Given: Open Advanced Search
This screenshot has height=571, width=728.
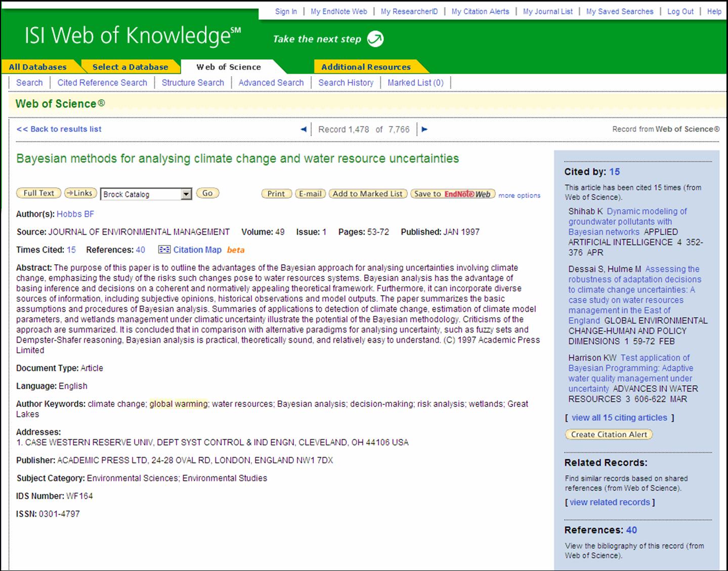Looking at the screenshot, I should point(271,83).
